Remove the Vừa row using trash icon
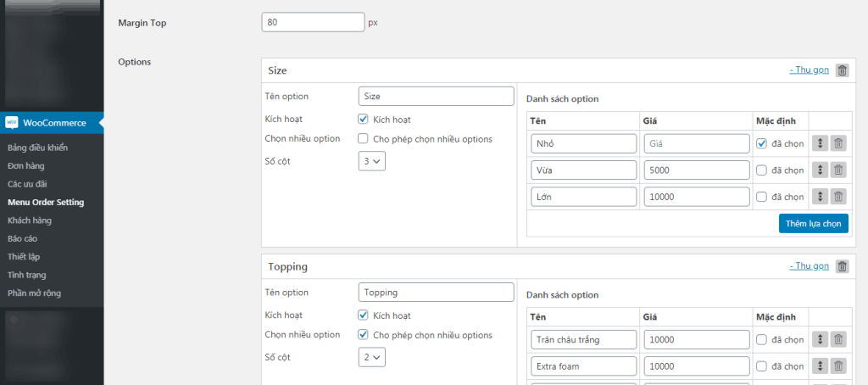Viewport: 868px width, 385px height. 837,170
